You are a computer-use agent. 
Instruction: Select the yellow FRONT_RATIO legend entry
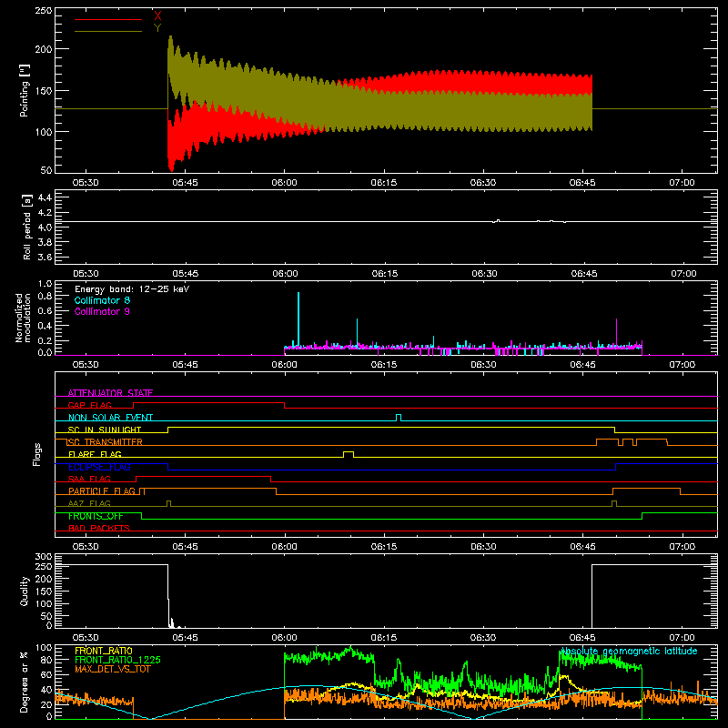click(104, 651)
